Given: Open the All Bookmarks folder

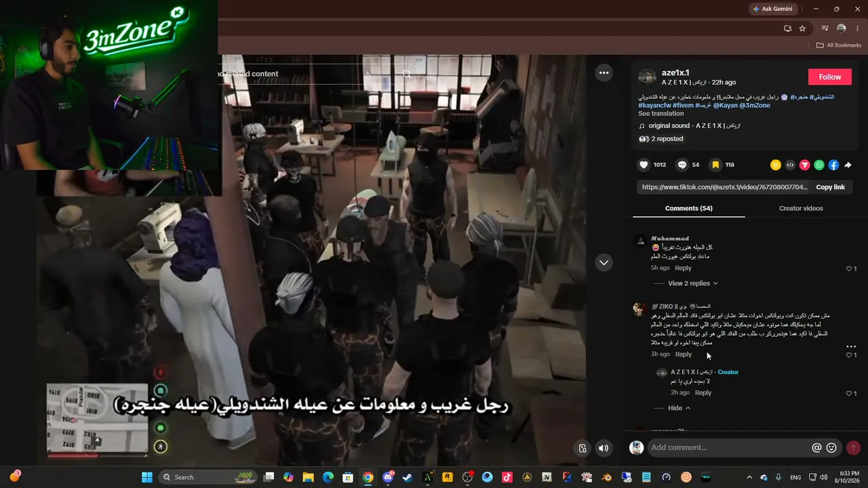Looking at the screenshot, I should (839, 45).
